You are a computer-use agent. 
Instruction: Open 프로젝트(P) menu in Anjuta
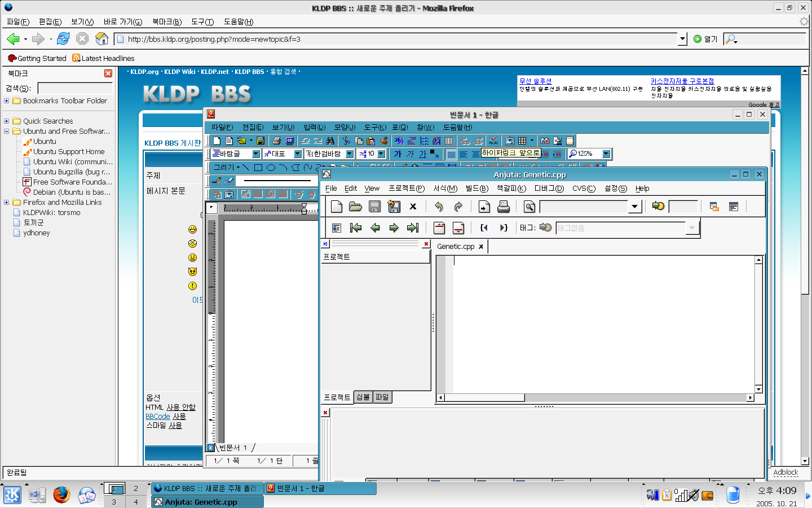(406, 189)
